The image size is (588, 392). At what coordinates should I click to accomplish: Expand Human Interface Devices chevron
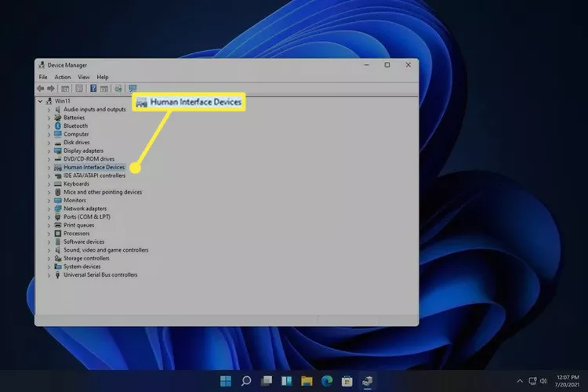pos(49,167)
